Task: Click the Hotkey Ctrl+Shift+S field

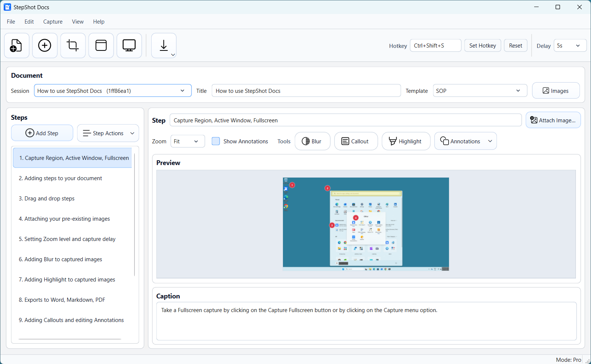Action: pos(436,46)
